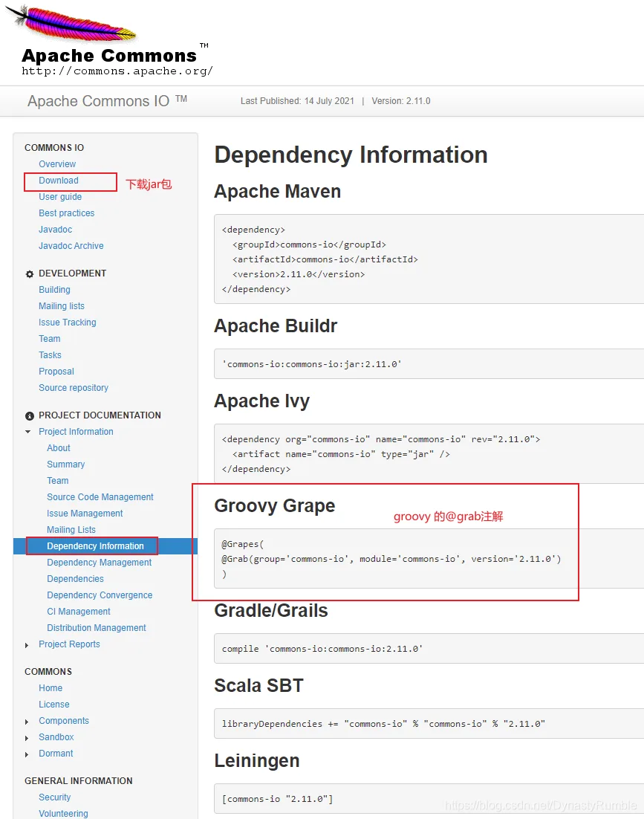644x819 pixels.
Task: Open the Proposal link
Action: 56,372
